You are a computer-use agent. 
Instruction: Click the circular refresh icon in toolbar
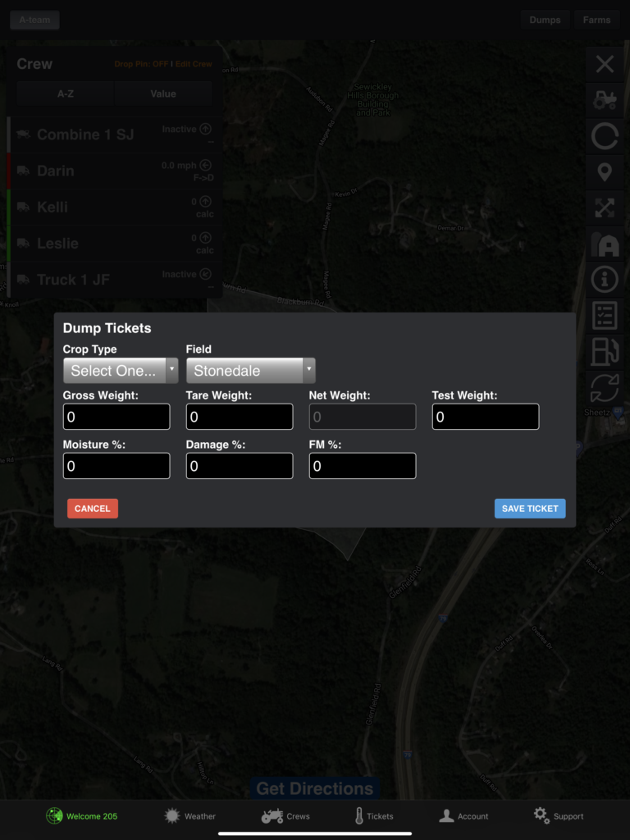coord(605,136)
